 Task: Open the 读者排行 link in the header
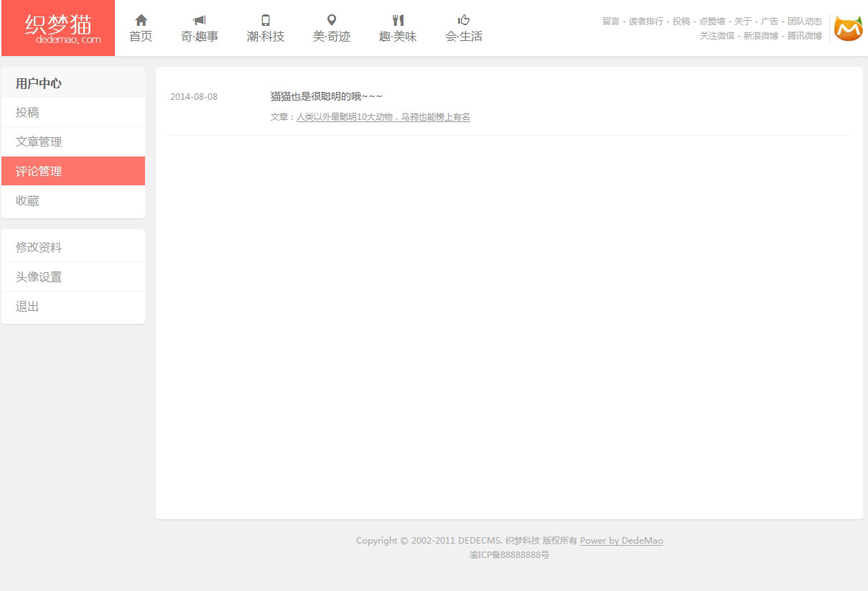pyautogui.click(x=645, y=22)
